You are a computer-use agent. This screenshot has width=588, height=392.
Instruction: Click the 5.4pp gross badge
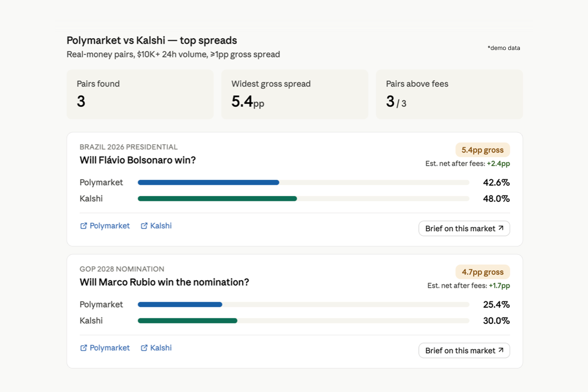(483, 150)
